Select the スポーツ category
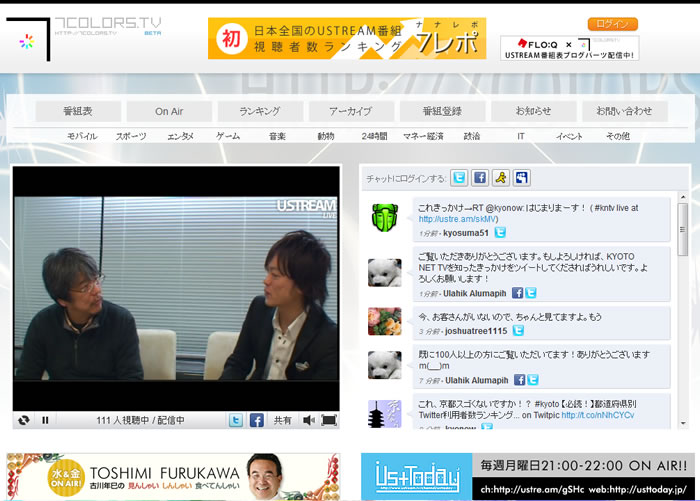 (131, 136)
